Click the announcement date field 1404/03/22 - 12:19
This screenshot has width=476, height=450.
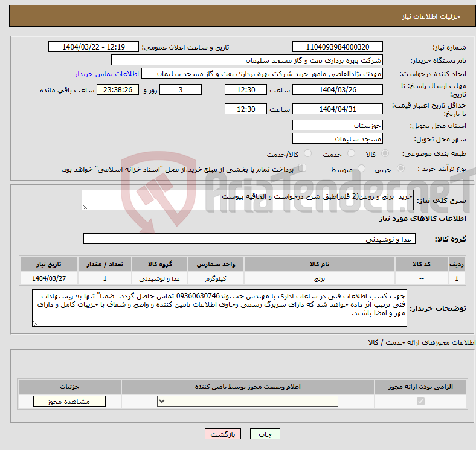(x=94, y=47)
